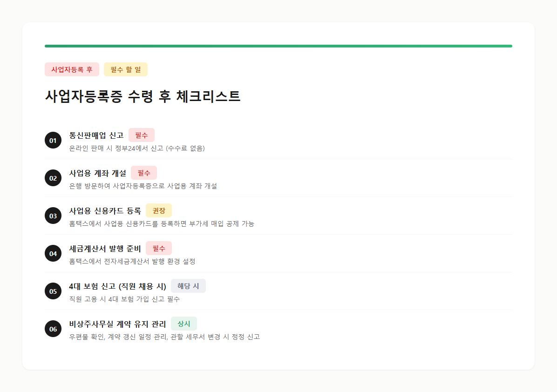Select the yellow 권장 badge on 사업용 신용카드 등록
Screen dimensions: 557x392
tap(159, 210)
